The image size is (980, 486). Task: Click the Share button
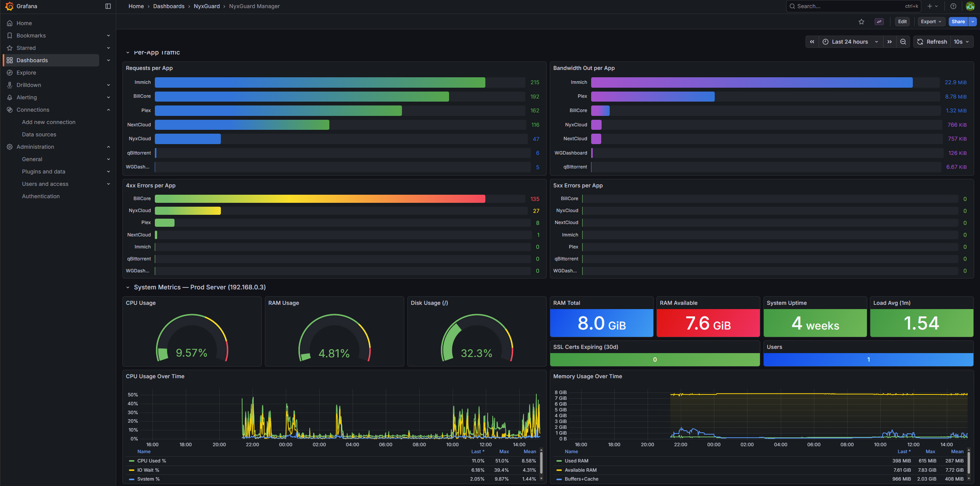[958, 22]
